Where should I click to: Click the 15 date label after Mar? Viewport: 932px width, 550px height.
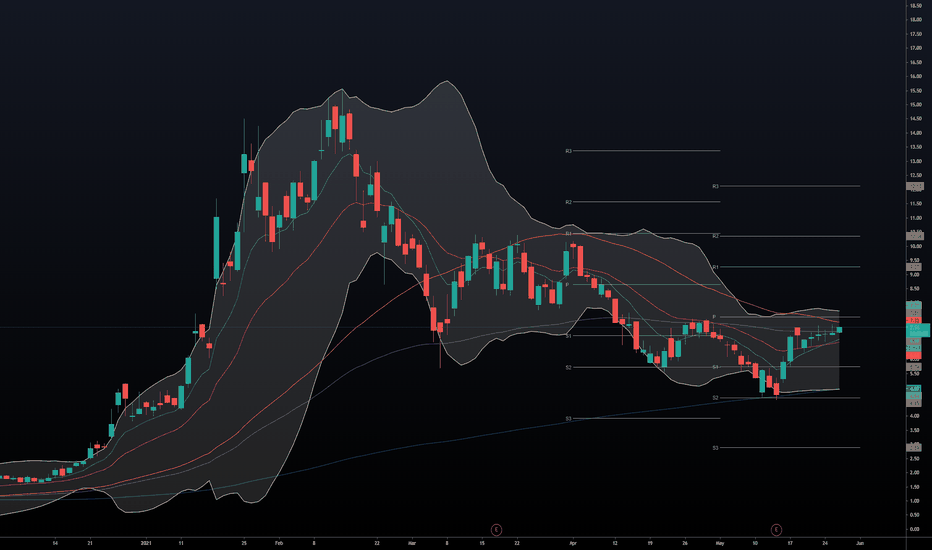click(x=482, y=543)
